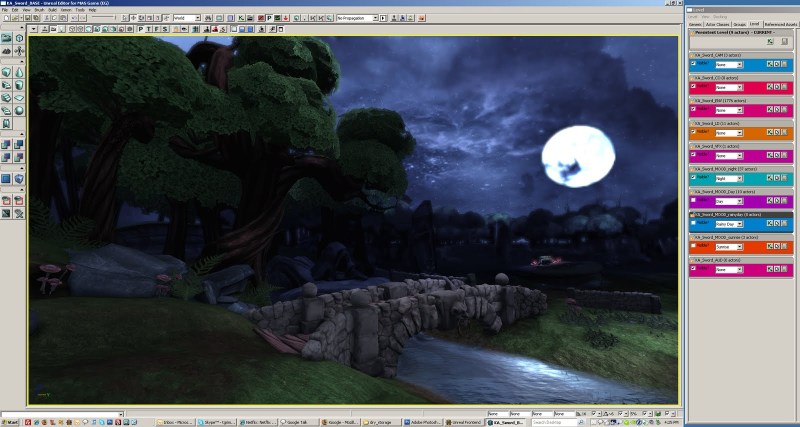Screen dimensions: 800x427
Task: Switch to the Referenced Assets tab
Action: 781,24
